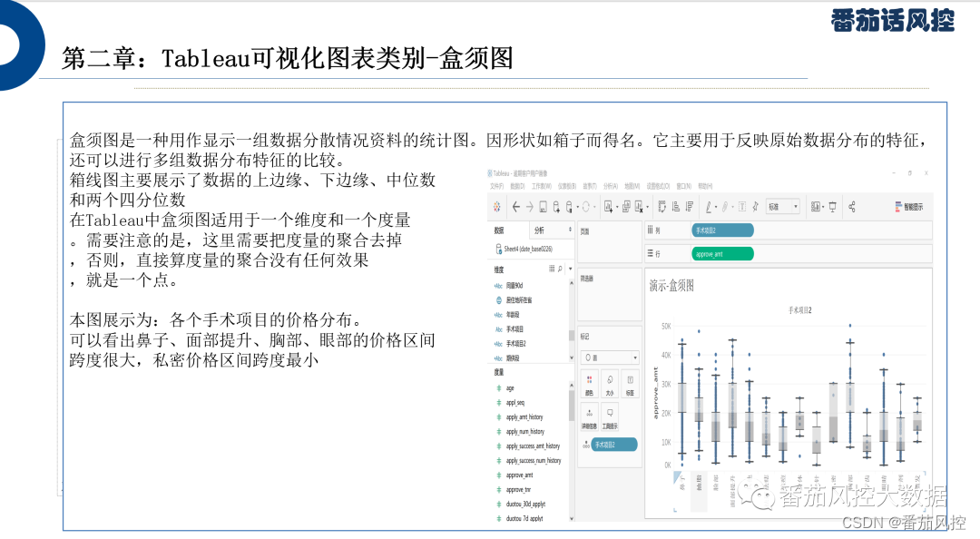Open the mark type dropdown in Marks card
This screenshot has width=980, height=539.
click(x=610, y=358)
